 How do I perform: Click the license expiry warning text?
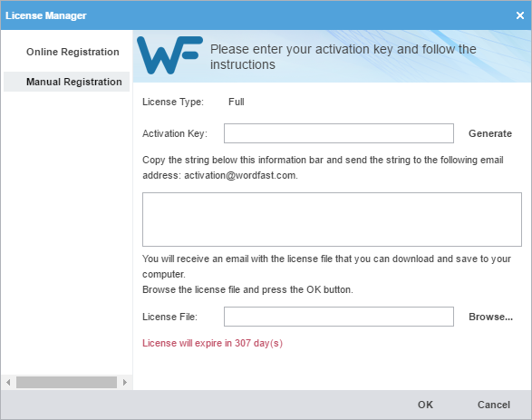(212, 343)
